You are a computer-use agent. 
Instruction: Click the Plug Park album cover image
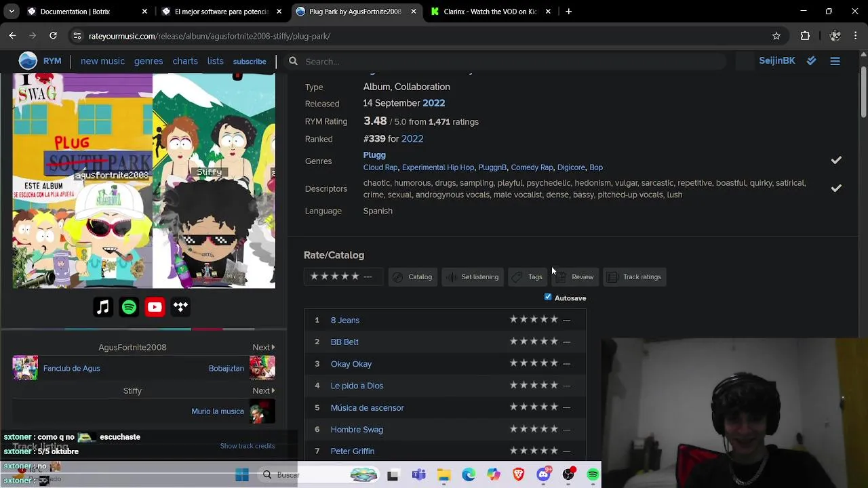(144, 181)
